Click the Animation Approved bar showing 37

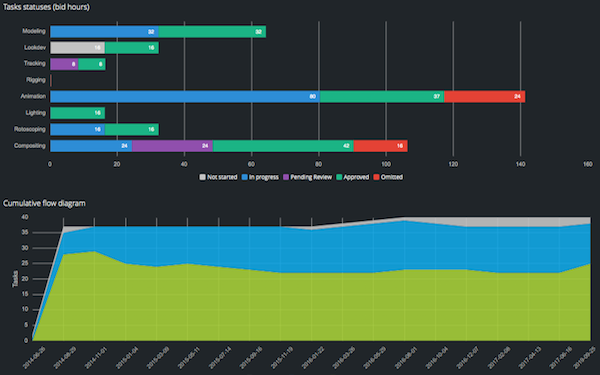[382, 96]
